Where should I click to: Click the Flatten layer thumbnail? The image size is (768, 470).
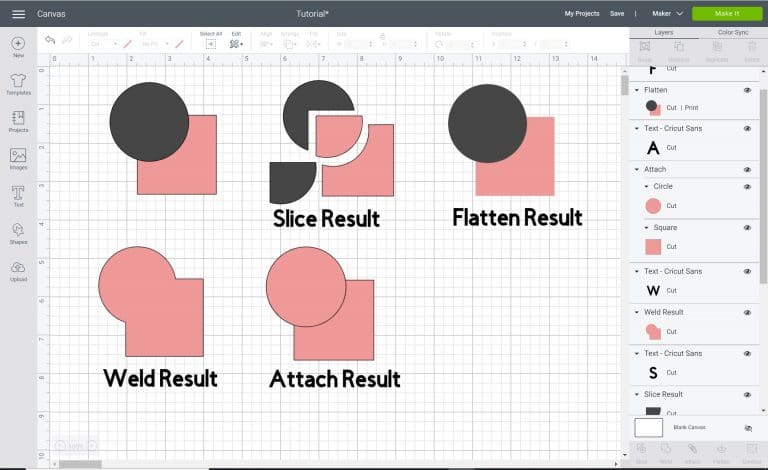click(653, 108)
